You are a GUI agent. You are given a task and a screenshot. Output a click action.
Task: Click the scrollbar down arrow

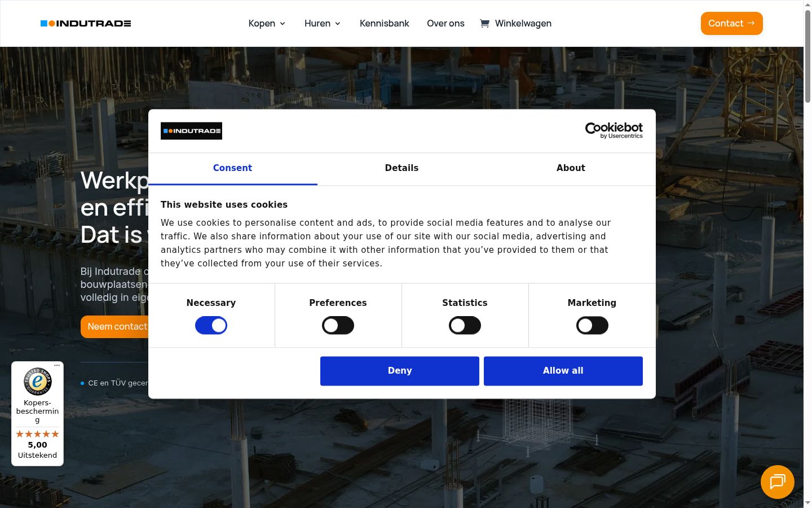807,502
